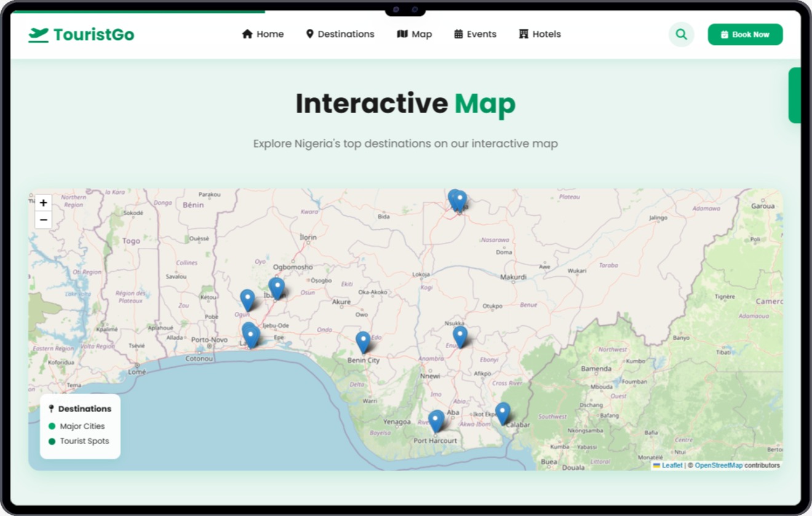Click the 'Ilorin' label on map
The image size is (812, 516).
(x=308, y=237)
